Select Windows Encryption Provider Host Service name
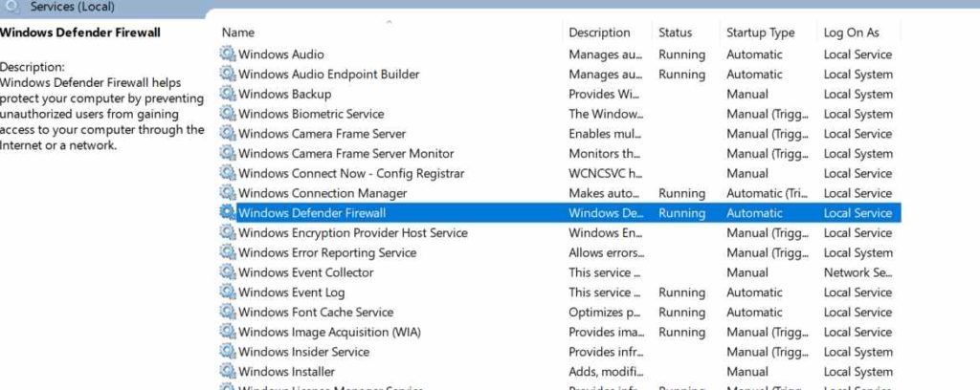Viewport: 980px width, 390px height. (x=353, y=232)
